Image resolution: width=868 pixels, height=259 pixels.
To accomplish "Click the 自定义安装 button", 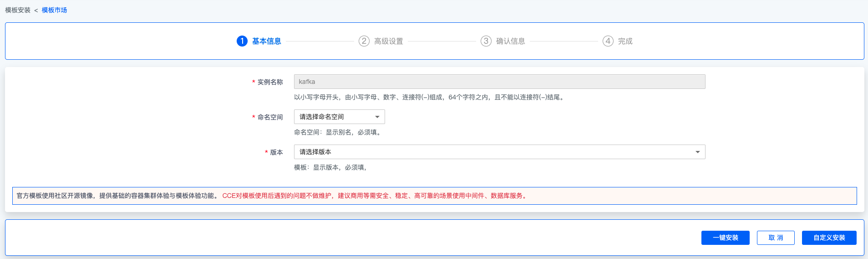I will (829, 238).
